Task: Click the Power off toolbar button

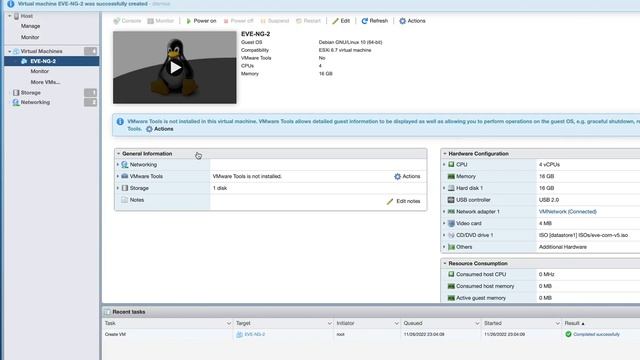Action: 238,21
